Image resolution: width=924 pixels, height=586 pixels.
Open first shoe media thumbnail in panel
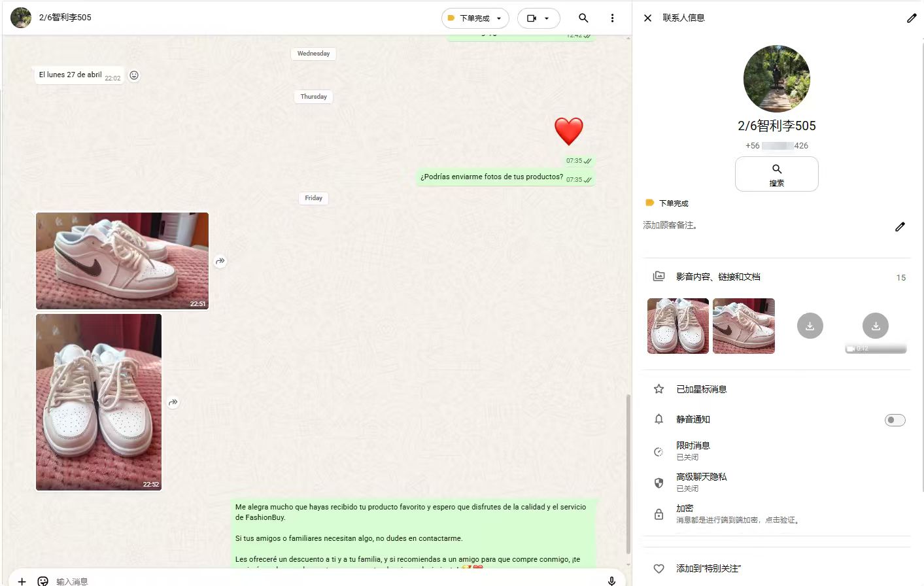point(678,326)
